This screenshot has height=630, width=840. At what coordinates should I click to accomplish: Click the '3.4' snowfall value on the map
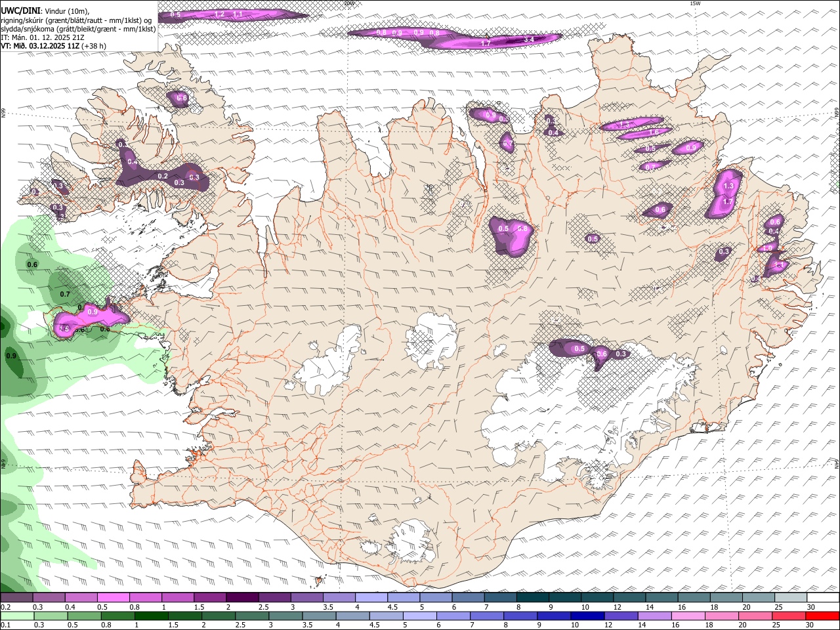point(529,40)
